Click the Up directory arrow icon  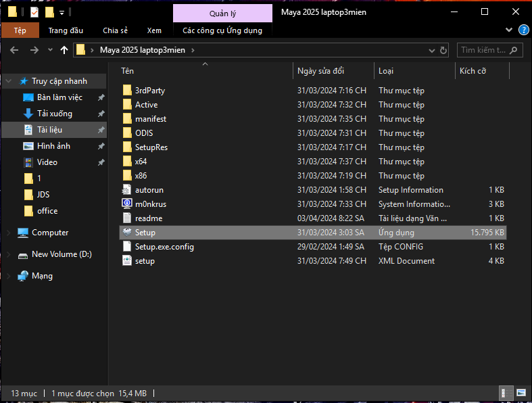(64, 50)
